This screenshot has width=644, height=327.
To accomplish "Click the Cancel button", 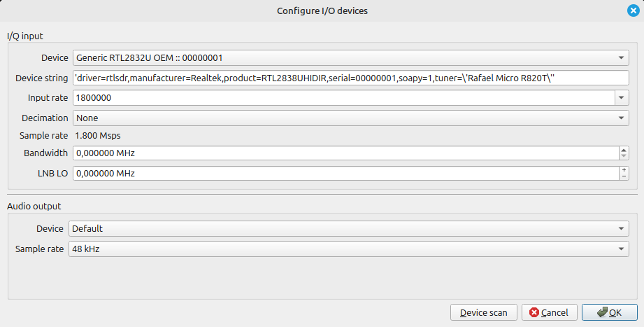I will point(550,312).
